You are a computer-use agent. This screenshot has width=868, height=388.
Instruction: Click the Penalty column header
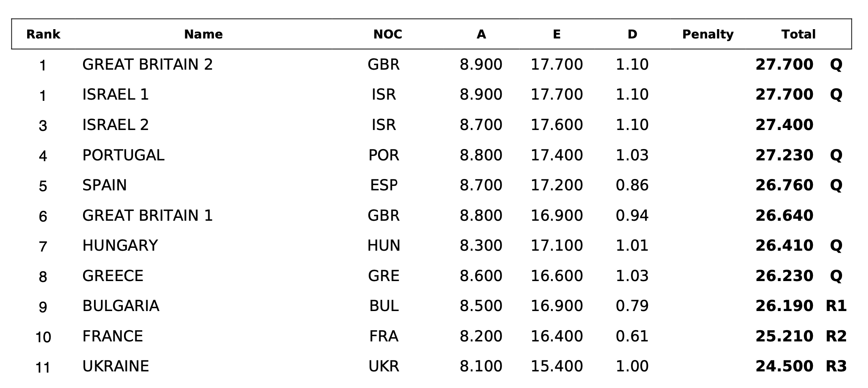[x=708, y=34]
